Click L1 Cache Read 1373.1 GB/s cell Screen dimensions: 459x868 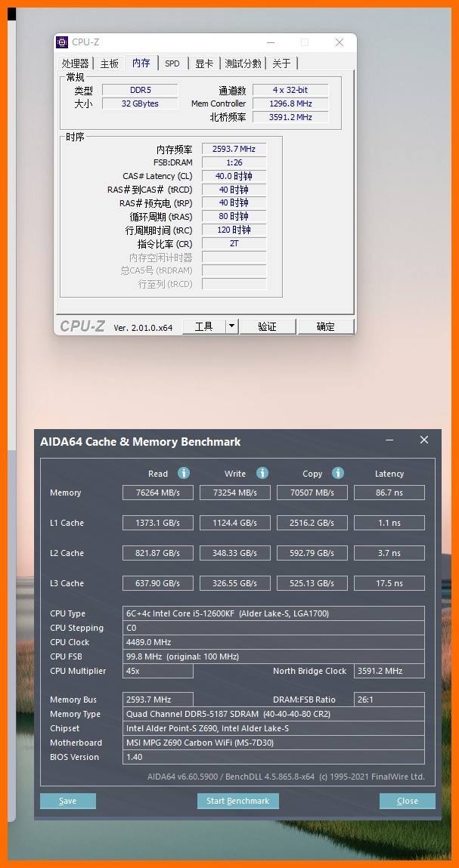coord(158,523)
